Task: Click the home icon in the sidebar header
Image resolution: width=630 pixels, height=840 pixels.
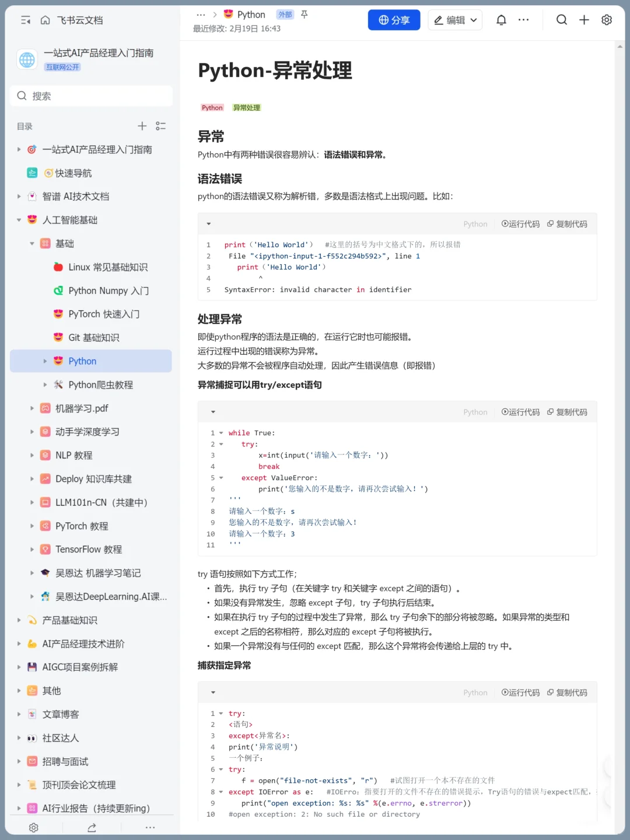Action: point(45,19)
